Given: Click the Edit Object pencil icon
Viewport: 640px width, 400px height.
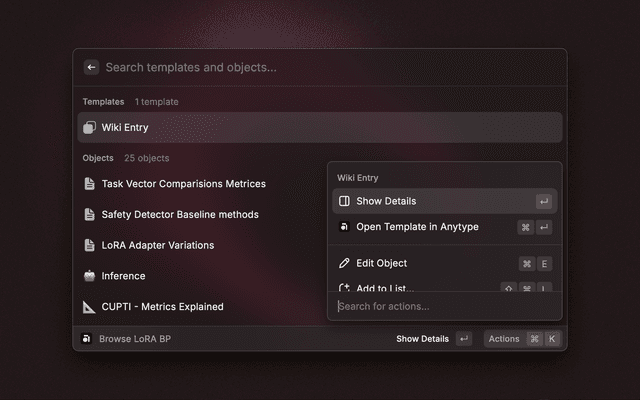Looking at the screenshot, I should 344,263.
